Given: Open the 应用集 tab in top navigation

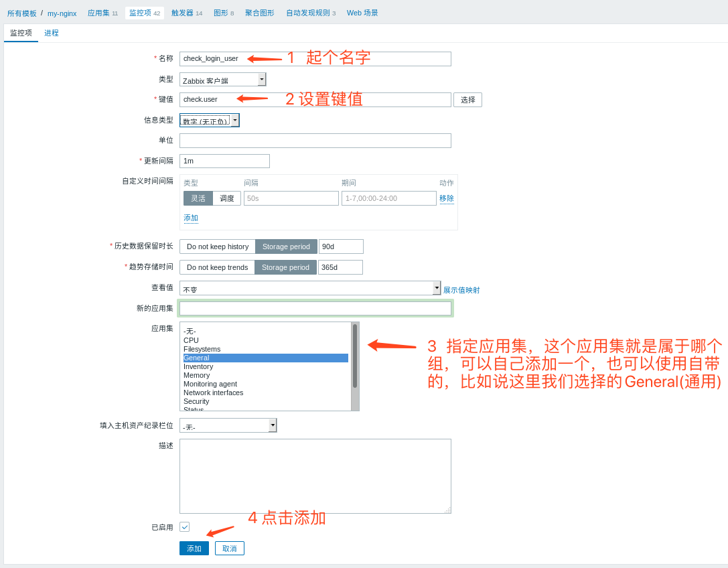Looking at the screenshot, I should [x=99, y=12].
